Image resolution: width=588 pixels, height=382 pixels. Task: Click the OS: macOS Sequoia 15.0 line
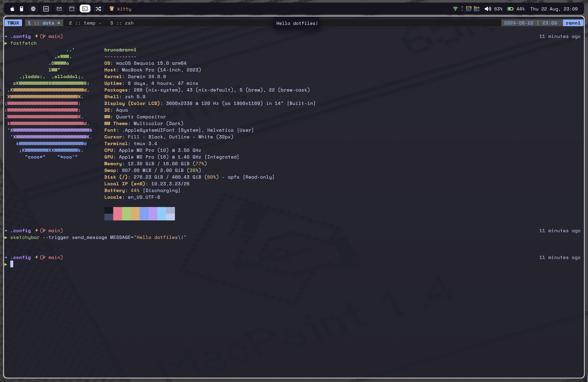[x=145, y=63]
